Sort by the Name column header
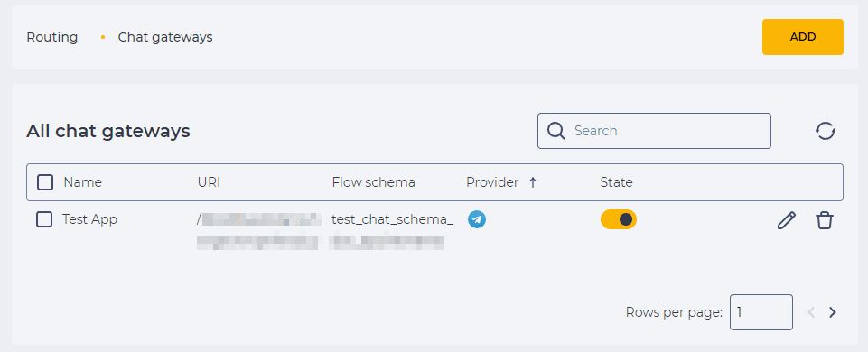The width and height of the screenshot is (868, 352). 82,182
